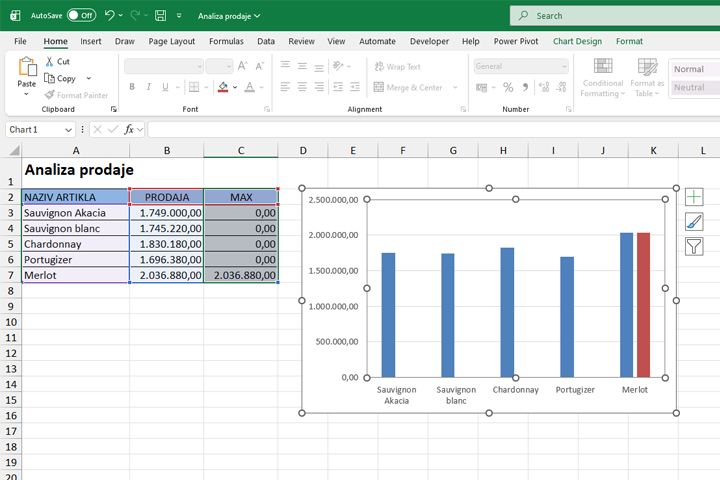This screenshot has width=720, height=480.
Task: Select the red Merlot MAX bar
Action: pyautogui.click(x=643, y=304)
